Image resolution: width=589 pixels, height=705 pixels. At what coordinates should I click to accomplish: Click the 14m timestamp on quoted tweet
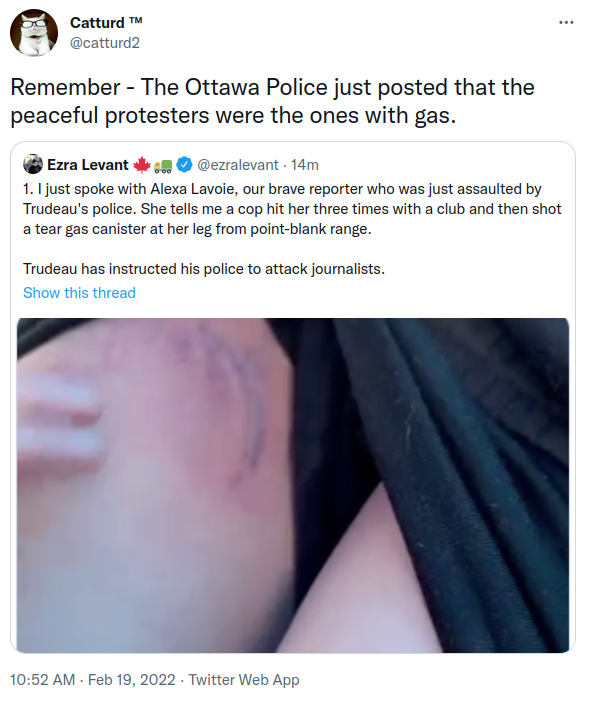click(x=305, y=165)
